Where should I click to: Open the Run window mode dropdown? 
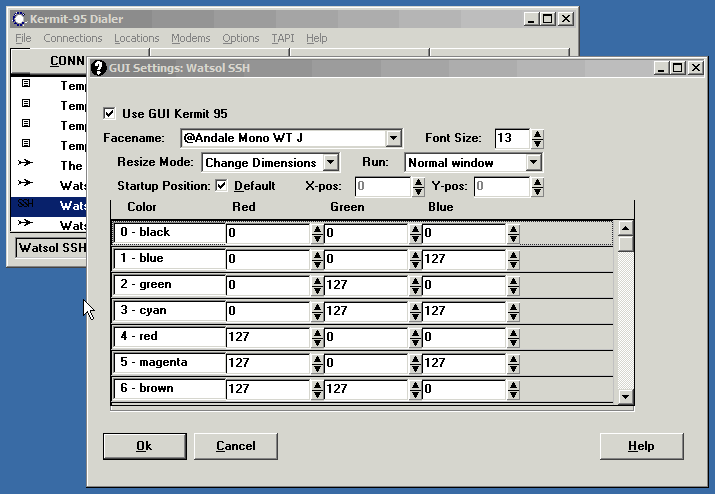[x=533, y=162]
